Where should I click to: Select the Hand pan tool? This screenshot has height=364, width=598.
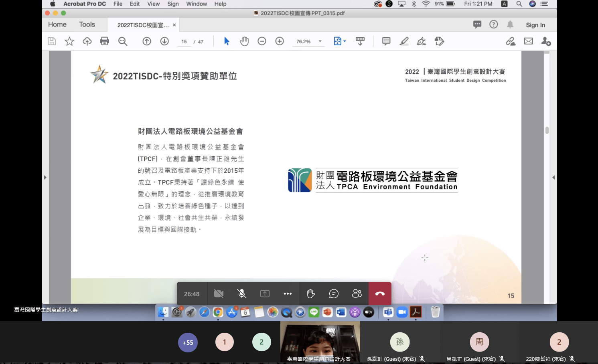(244, 41)
